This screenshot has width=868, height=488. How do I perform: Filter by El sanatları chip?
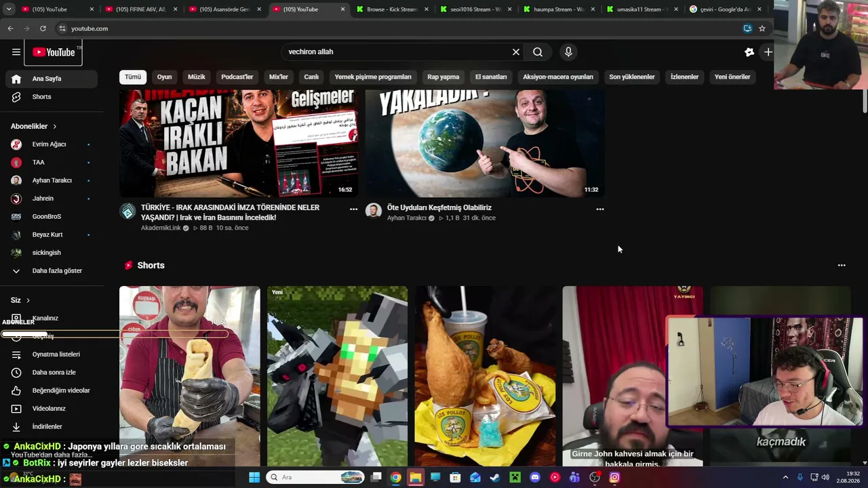coord(491,77)
